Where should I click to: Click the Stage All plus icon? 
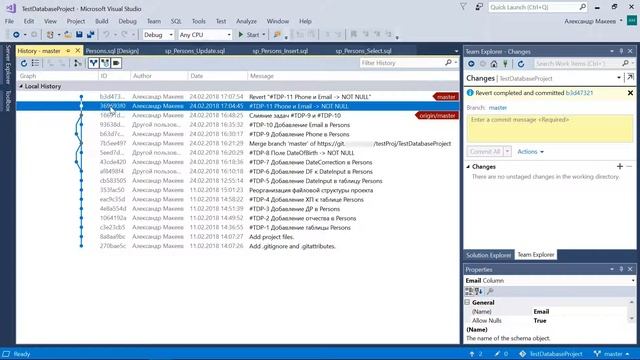620,167
